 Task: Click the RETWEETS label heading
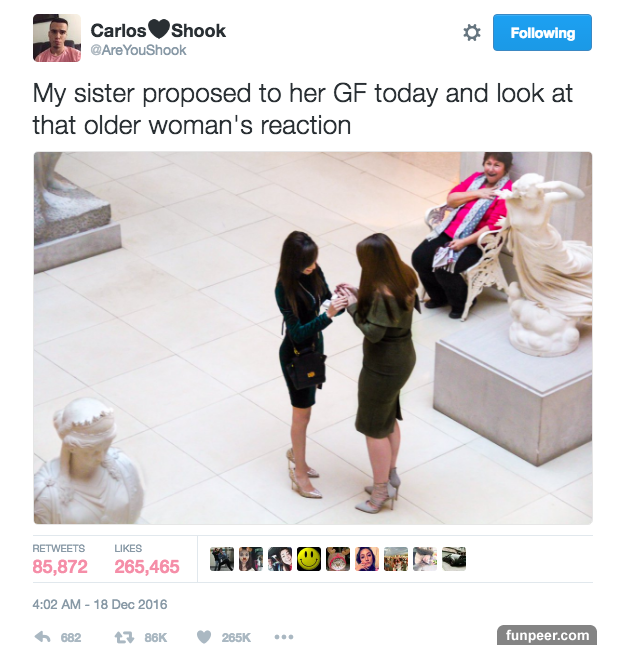coord(58,548)
